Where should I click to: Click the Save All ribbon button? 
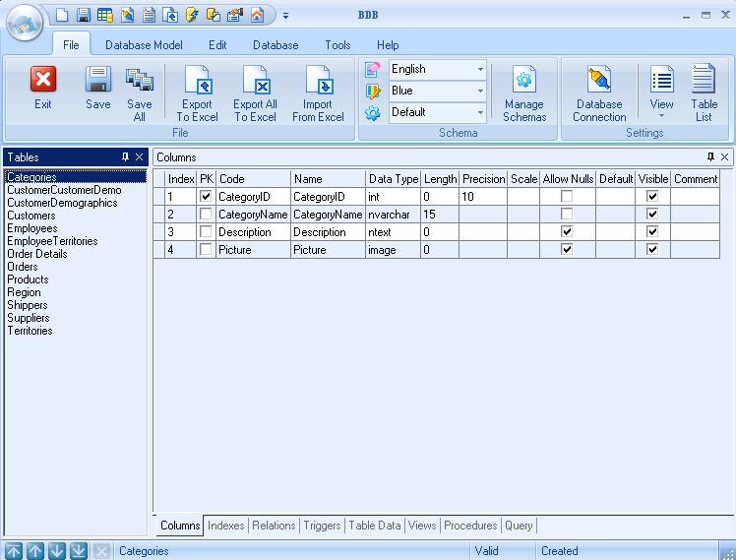pos(140,93)
